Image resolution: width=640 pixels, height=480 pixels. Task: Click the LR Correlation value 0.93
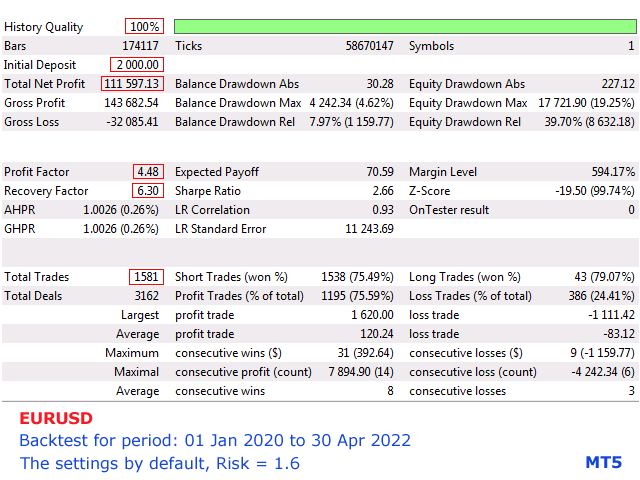383,210
